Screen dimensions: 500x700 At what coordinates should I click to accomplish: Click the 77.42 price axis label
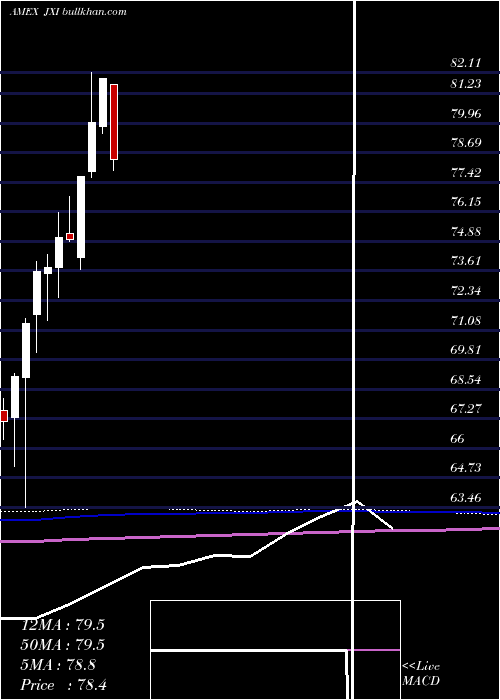click(466, 172)
